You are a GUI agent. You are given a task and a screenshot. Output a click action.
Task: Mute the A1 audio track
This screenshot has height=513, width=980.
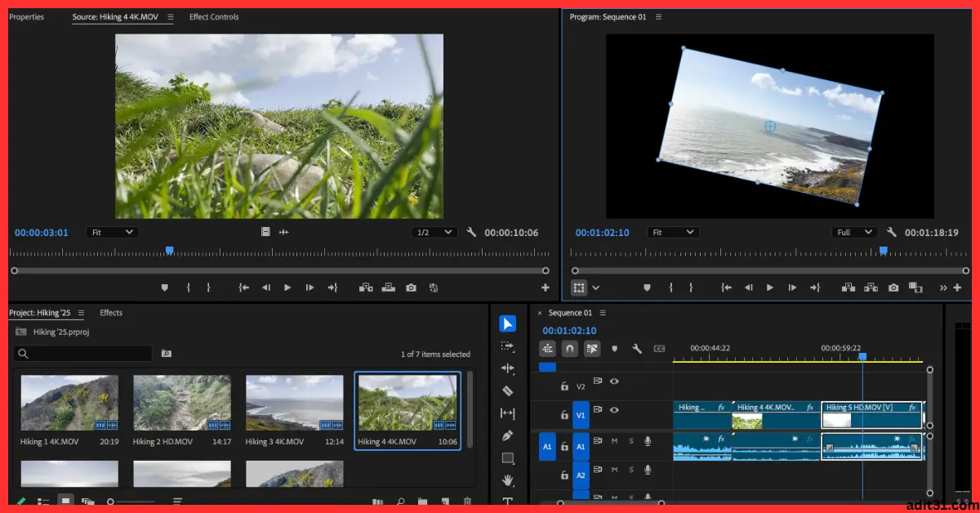(x=614, y=441)
